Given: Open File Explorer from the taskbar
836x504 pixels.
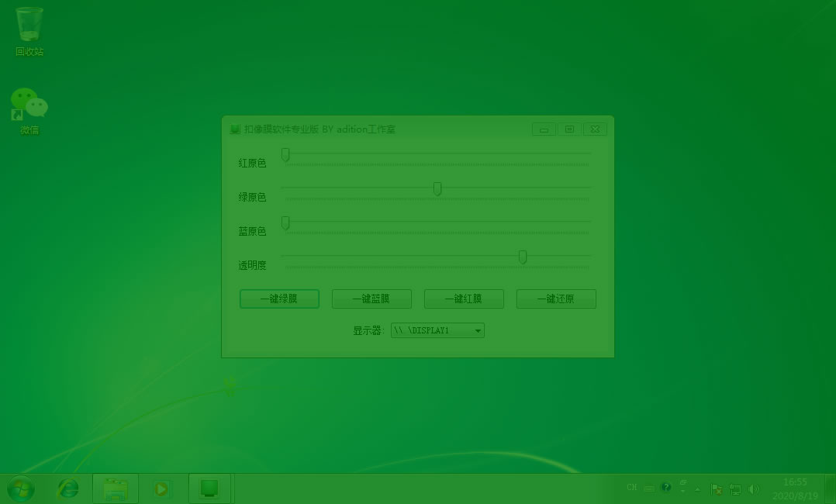Looking at the screenshot, I should point(116,488).
